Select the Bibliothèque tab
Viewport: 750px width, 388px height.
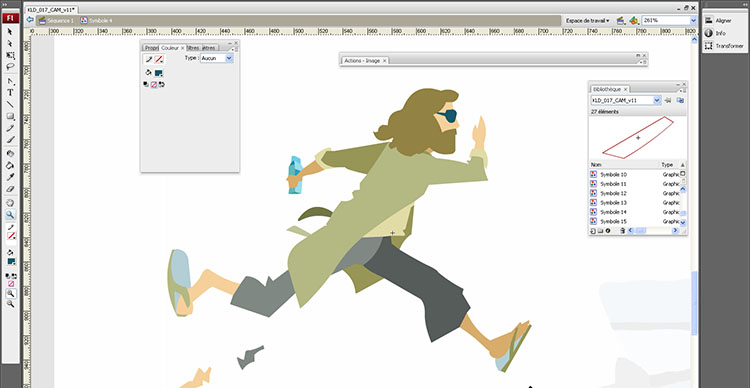[x=610, y=89]
